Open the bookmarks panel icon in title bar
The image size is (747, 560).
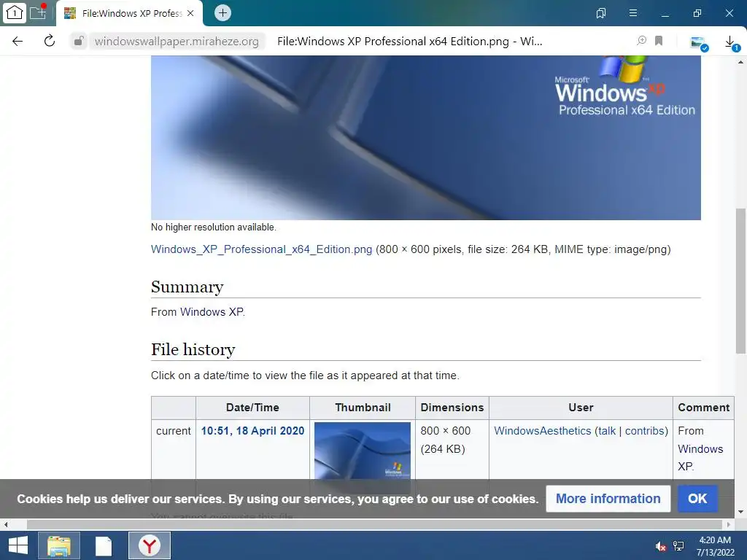coord(601,13)
